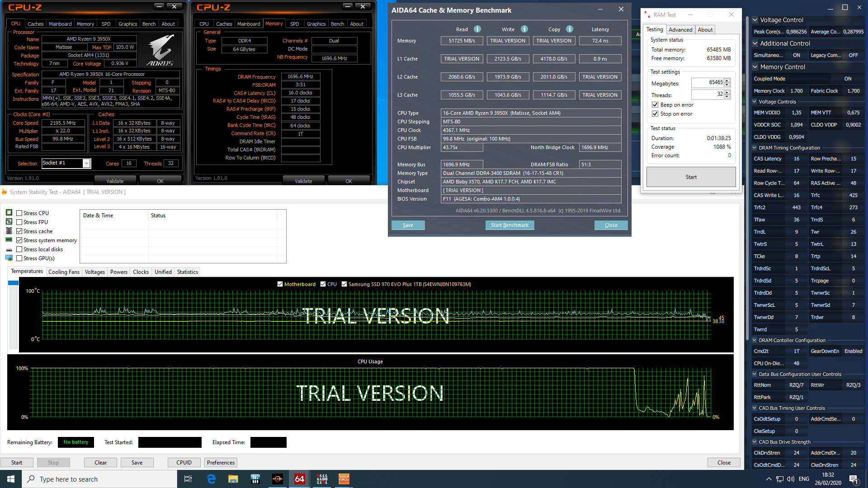Image resolution: width=868 pixels, height=488 pixels.
Task: Collapse the Voltage Control section
Action: click(755, 20)
